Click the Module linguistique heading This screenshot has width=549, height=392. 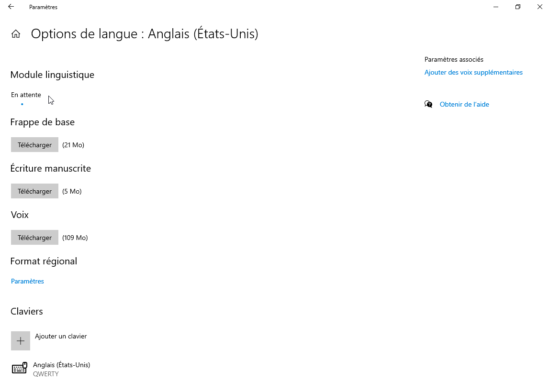click(52, 75)
